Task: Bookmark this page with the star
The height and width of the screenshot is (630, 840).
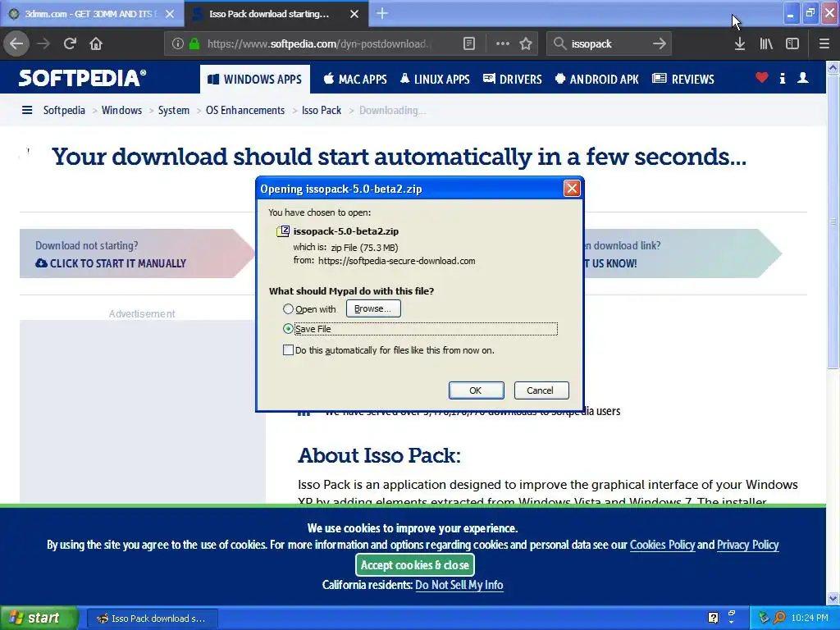Action: [x=526, y=44]
